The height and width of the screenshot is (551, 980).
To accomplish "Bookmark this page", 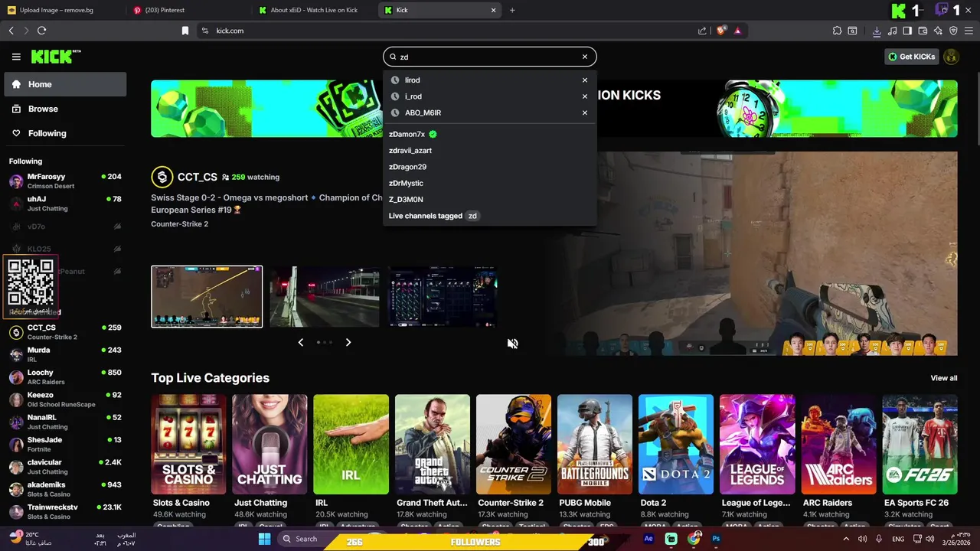I will 185,31.
